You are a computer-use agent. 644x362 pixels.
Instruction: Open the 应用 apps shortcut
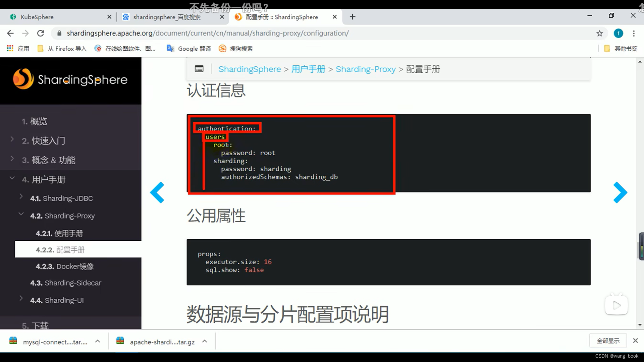click(x=18, y=49)
